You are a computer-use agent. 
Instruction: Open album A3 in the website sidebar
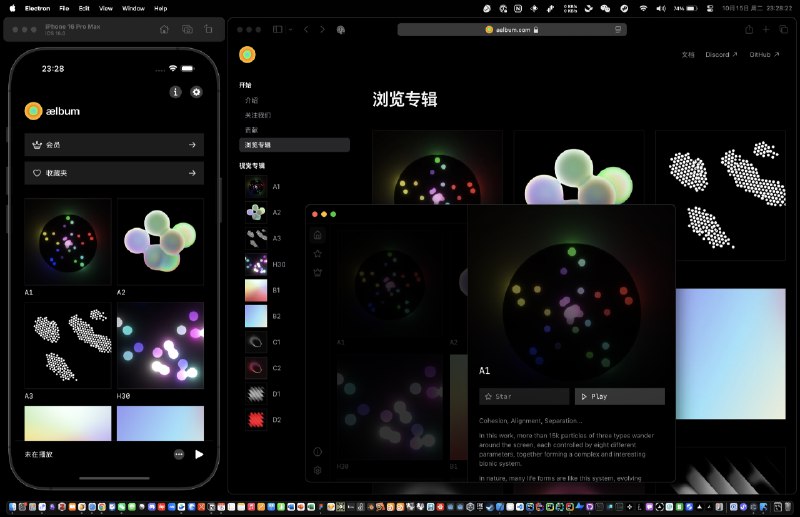click(x=263, y=238)
